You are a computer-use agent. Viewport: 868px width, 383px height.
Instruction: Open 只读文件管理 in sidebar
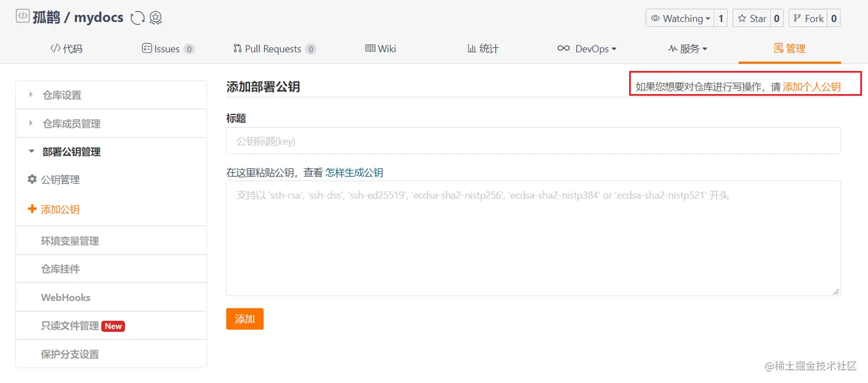point(111,326)
